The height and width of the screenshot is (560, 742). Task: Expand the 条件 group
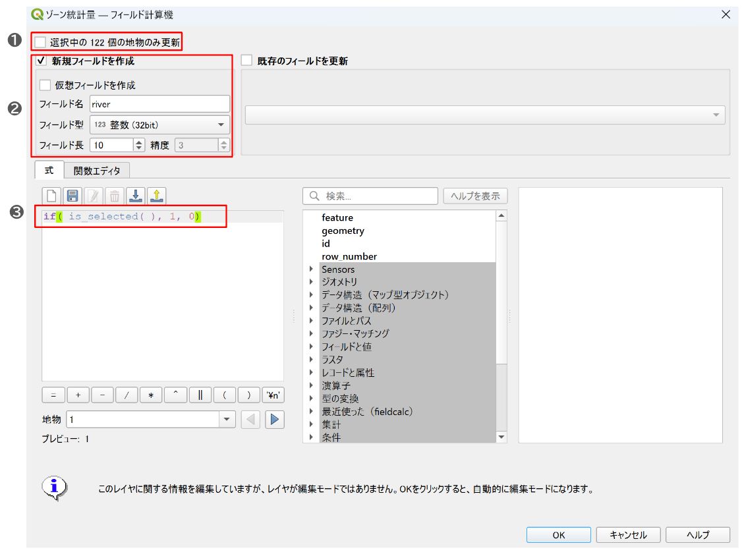tap(311, 437)
